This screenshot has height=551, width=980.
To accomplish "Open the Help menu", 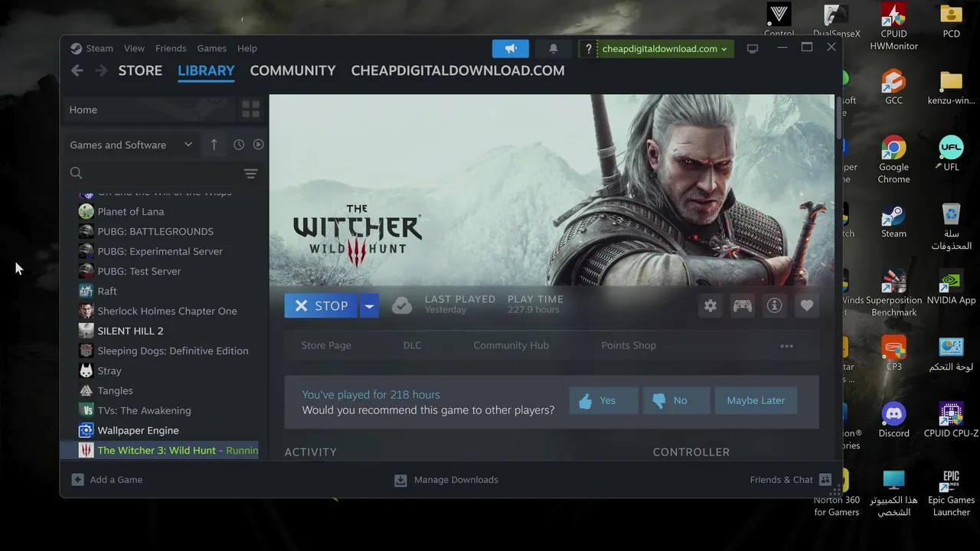I will tap(247, 48).
